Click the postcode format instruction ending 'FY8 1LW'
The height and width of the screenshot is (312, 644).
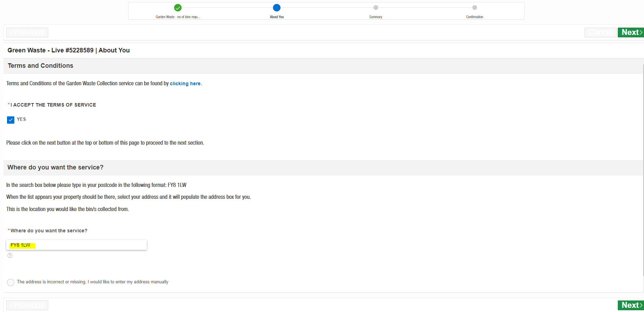point(96,185)
